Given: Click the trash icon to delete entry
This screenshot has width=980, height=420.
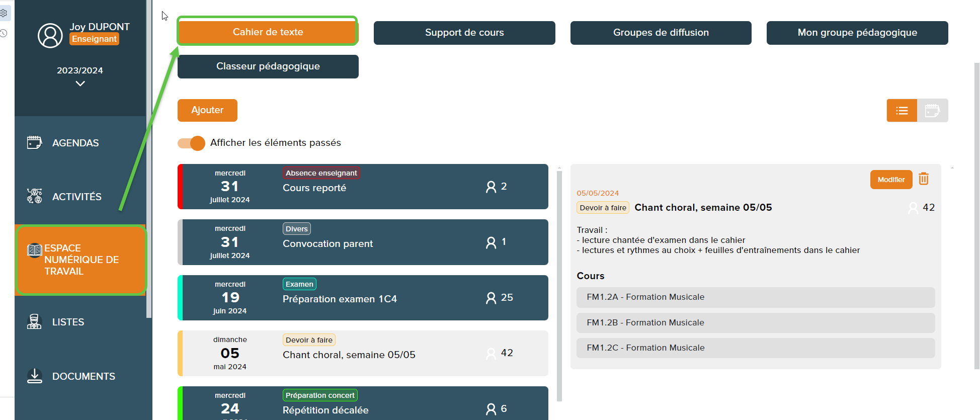Looking at the screenshot, I should [x=923, y=179].
